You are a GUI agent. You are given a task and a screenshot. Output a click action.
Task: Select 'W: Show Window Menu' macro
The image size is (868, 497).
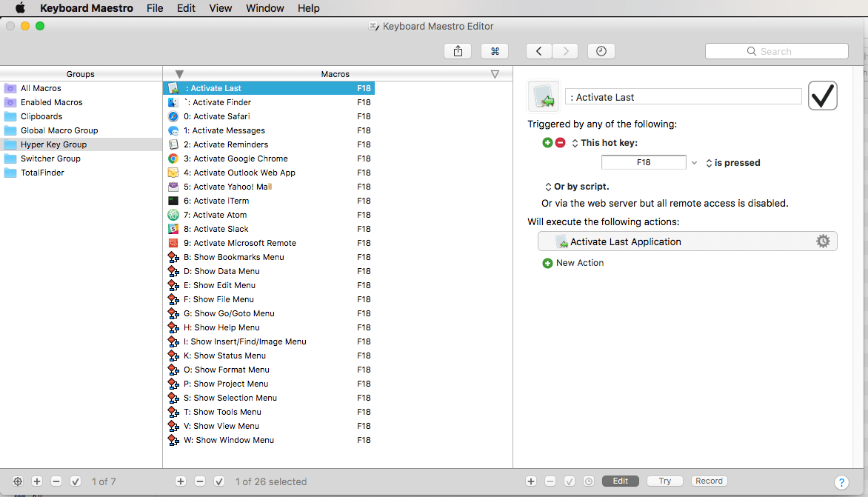point(269,440)
